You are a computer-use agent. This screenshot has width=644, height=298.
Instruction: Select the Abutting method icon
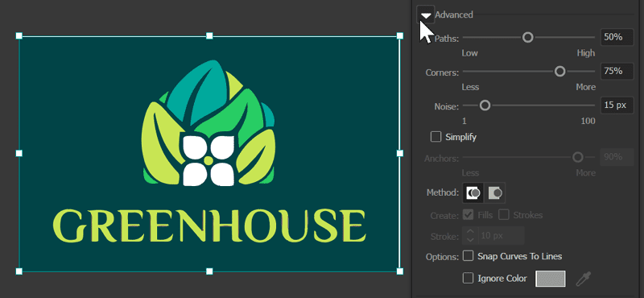473,192
